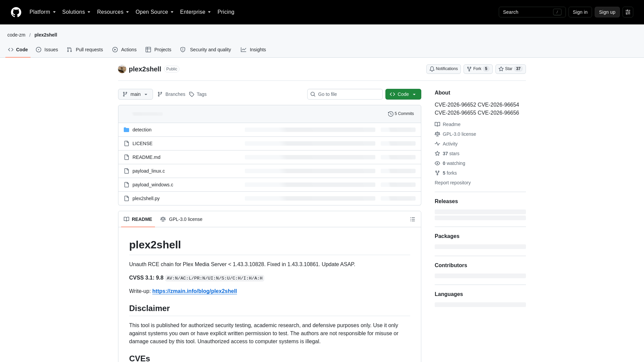View 37 stars stargazers
This screenshot has width=644, height=362.
pyautogui.click(x=447, y=154)
